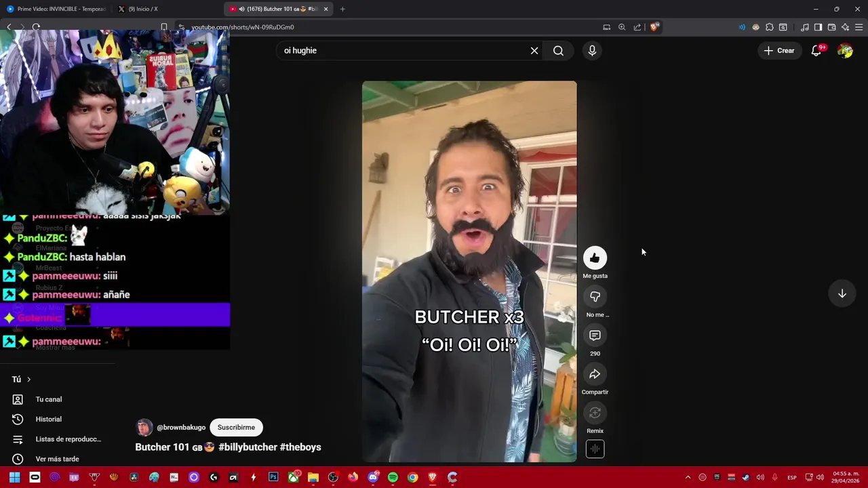Image resolution: width=868 pixels, height=488 pixels.
Task: Open the @brownbakugo channel link
Action: click(181, 428)
